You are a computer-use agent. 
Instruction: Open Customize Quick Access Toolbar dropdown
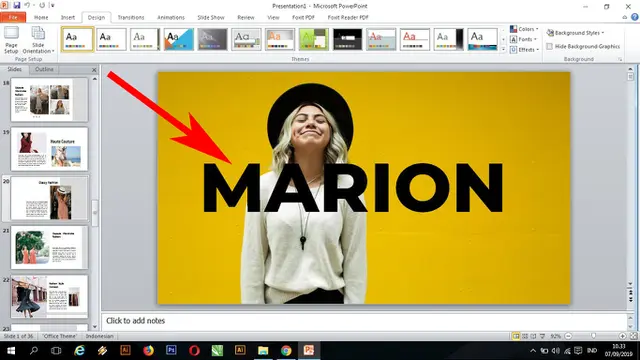[x=52, y=5]
